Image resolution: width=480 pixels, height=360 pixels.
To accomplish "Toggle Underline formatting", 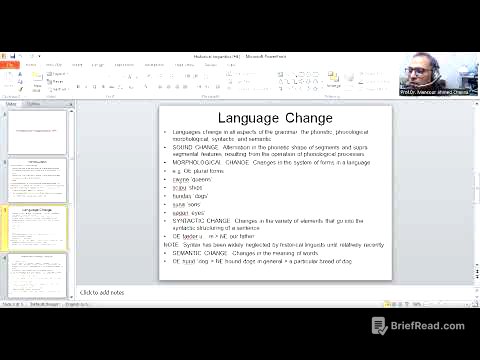I will [94, 87].
